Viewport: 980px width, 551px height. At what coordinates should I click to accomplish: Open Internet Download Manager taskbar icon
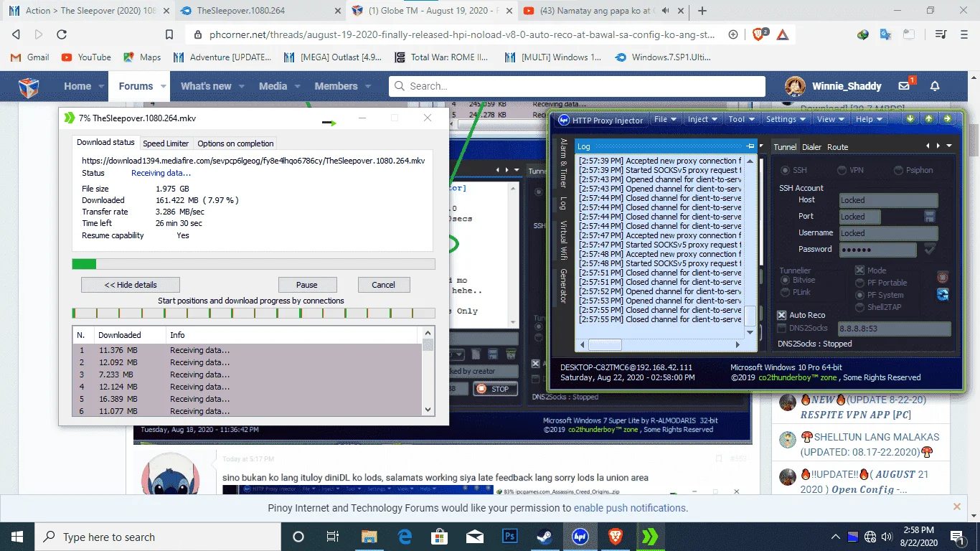[x=650, y=537]
